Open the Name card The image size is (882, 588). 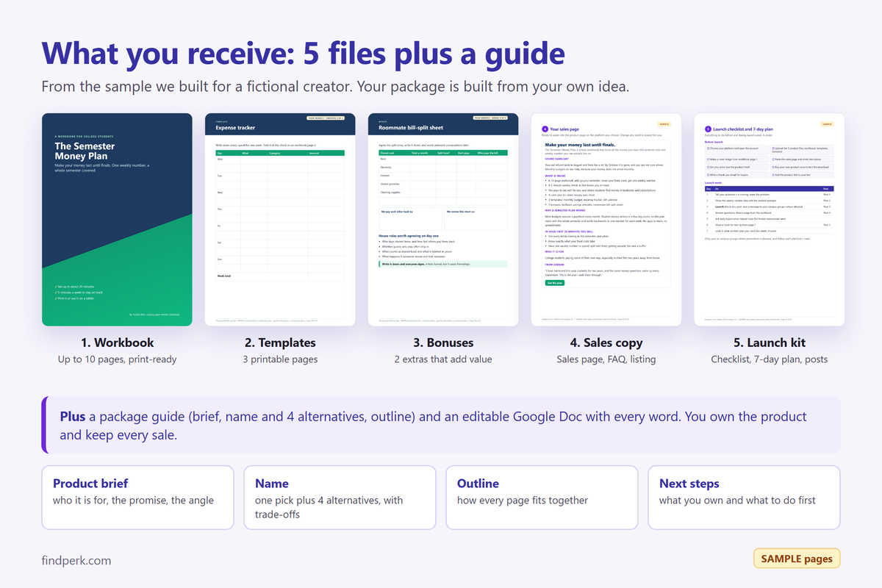[x=340, y=497]
